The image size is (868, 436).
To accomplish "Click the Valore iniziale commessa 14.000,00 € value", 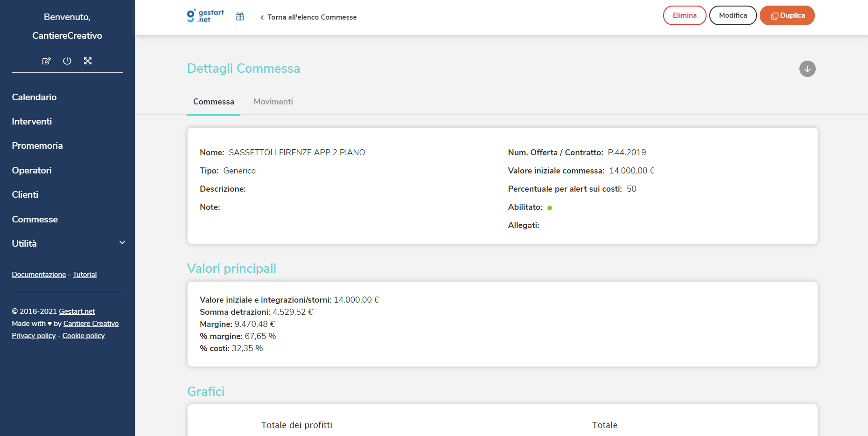I will (632, 171).
